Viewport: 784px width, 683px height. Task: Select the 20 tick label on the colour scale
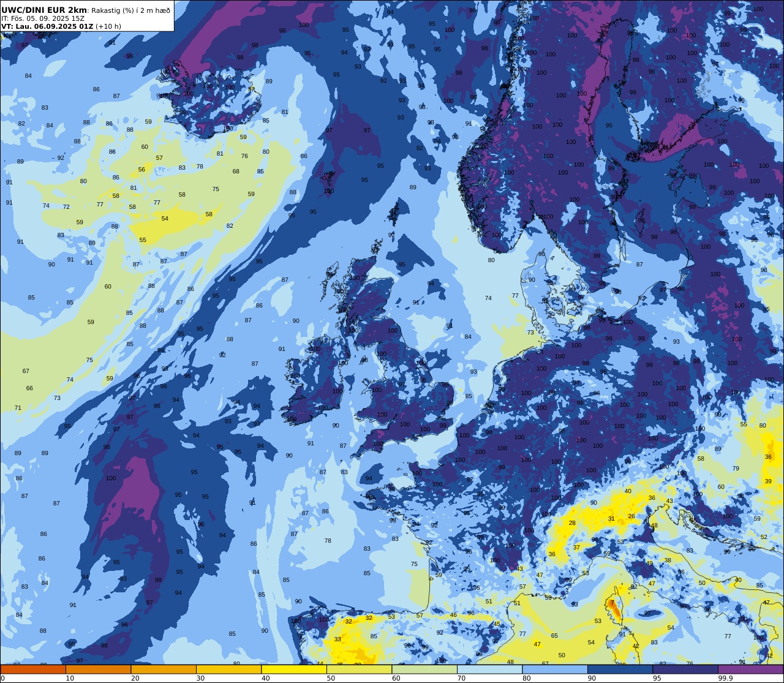(x=135, y=678)
